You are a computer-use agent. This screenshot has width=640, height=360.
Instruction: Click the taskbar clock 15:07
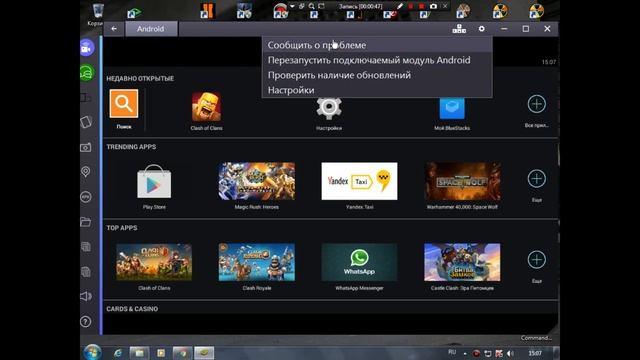(x=535, y=353)
